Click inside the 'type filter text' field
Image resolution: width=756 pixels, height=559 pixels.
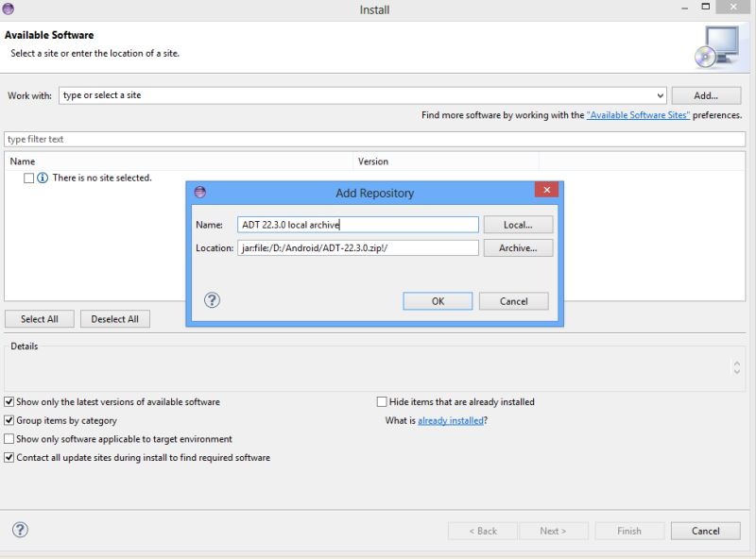tap(94, 138)
